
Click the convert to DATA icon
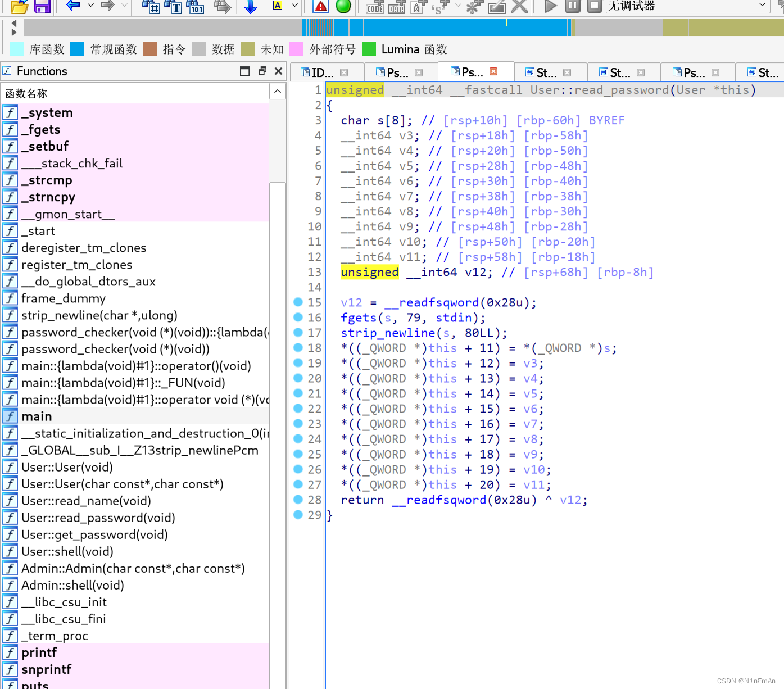(397, 7)
